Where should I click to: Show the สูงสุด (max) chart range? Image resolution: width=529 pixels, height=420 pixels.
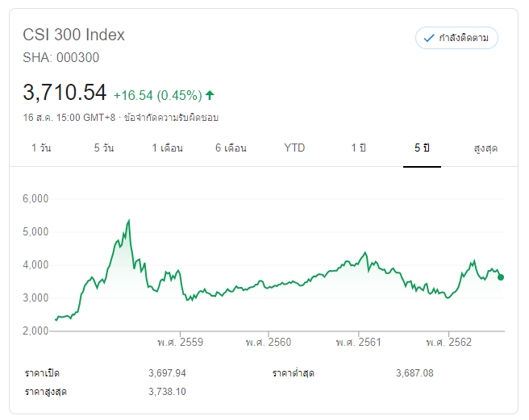coord(485,148)
